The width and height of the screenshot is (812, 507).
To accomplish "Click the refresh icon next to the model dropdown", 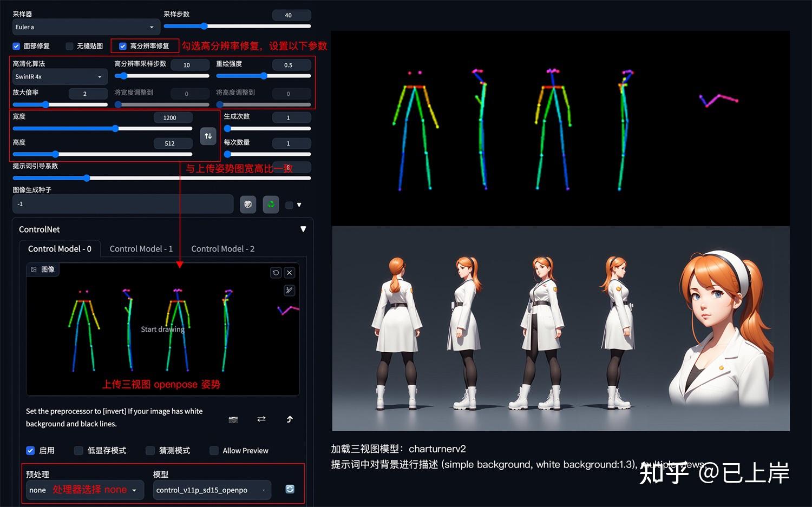I will 290,489.
